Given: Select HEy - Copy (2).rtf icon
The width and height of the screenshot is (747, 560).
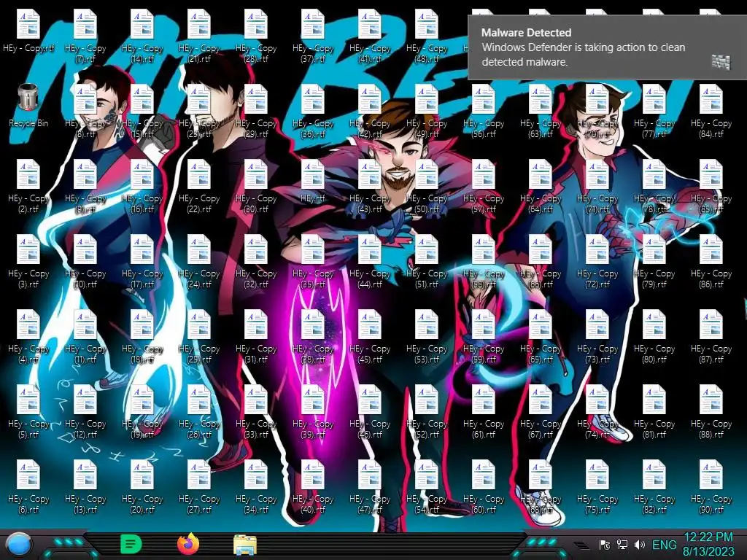Looking at the screenshot, I should tap(28, 174).
